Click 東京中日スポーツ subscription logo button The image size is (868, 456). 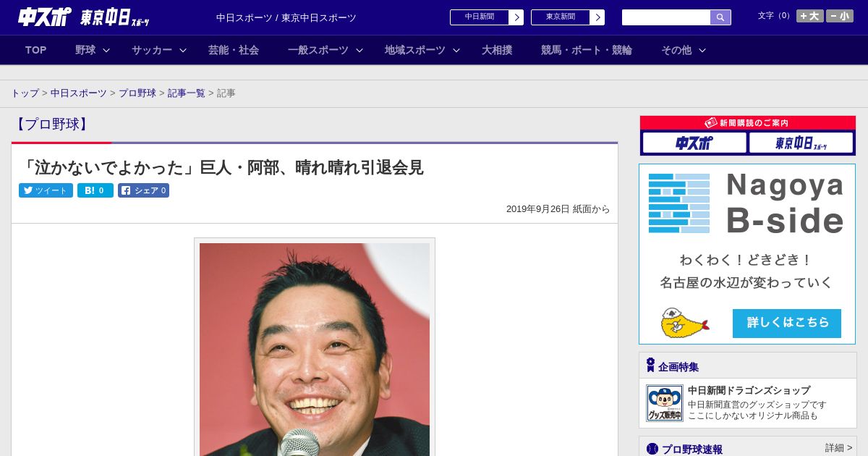coord(801,143)
